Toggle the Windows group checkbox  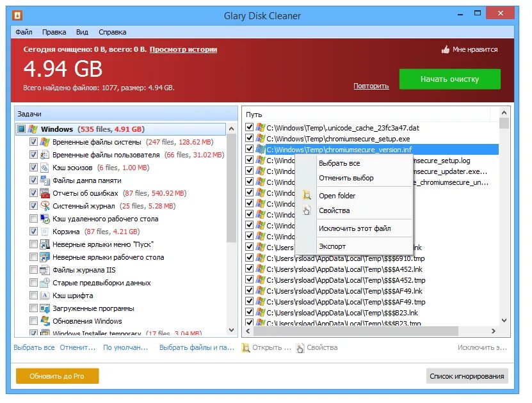click(21, 129)
